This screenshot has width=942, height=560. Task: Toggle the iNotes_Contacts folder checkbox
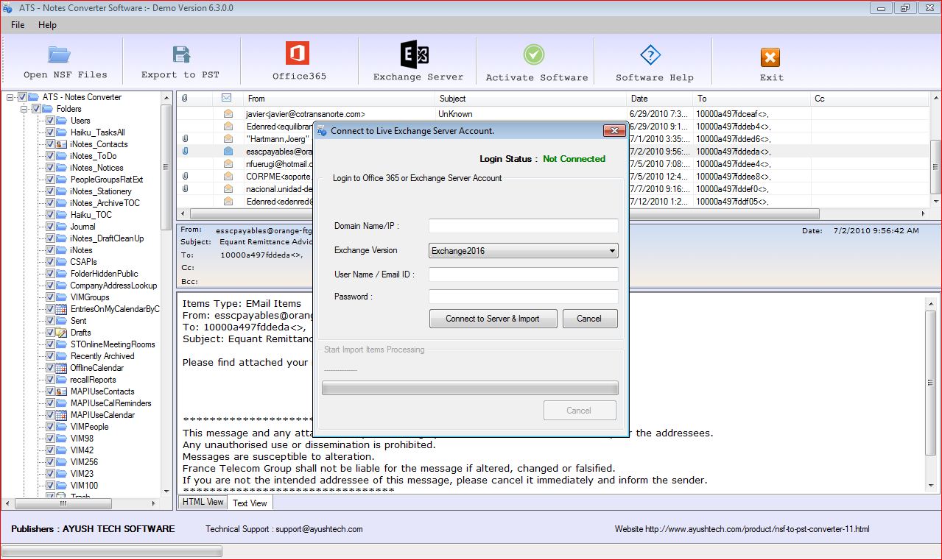pos(50,144)
